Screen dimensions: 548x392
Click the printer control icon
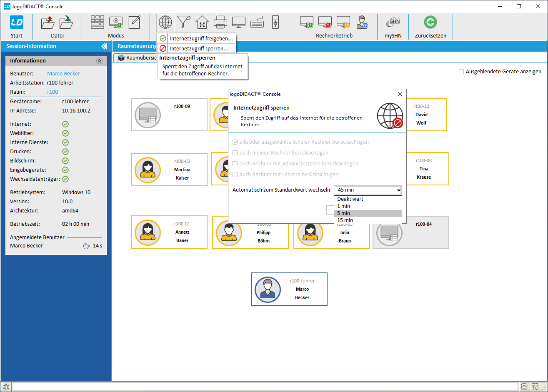pyautogui.click(x=220, y=22)
